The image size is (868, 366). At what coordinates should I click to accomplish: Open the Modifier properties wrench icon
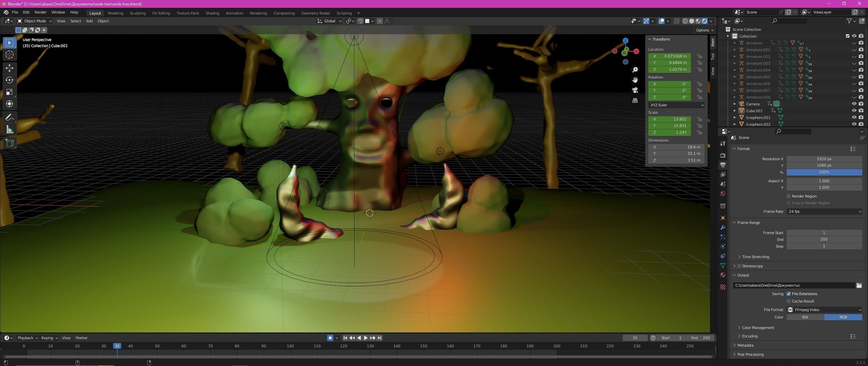723,227
